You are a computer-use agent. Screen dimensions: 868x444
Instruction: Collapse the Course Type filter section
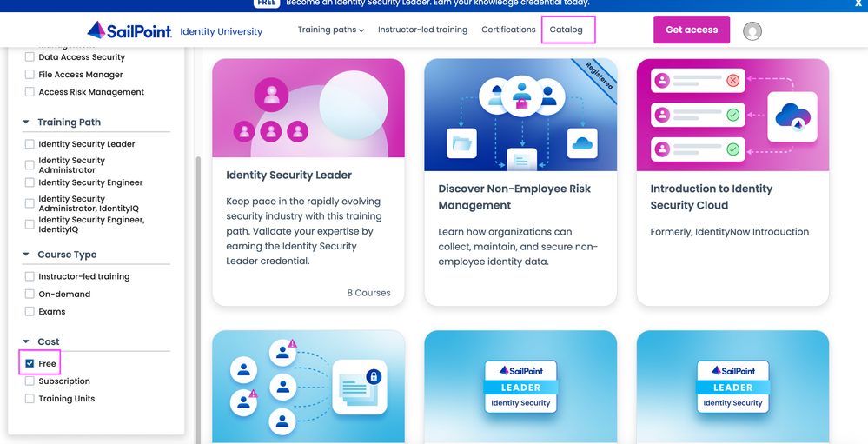pyautogui.click(x=26, y=255)
